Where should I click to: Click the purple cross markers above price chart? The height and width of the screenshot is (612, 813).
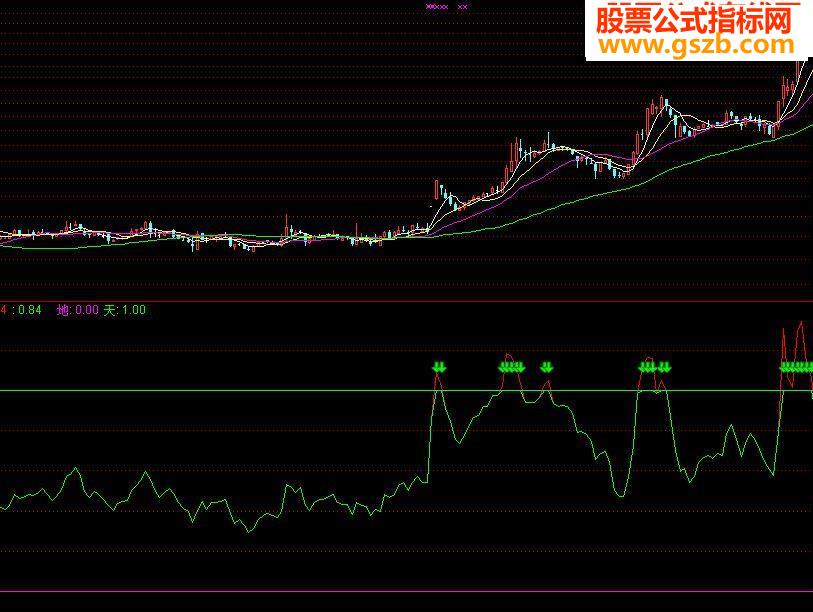pyautogui.click(x=446, y=7)
